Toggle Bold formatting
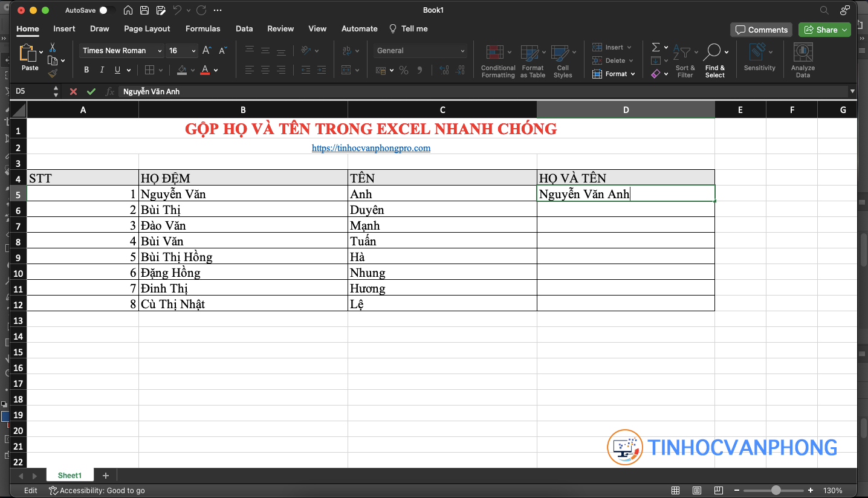 (86, 70)
